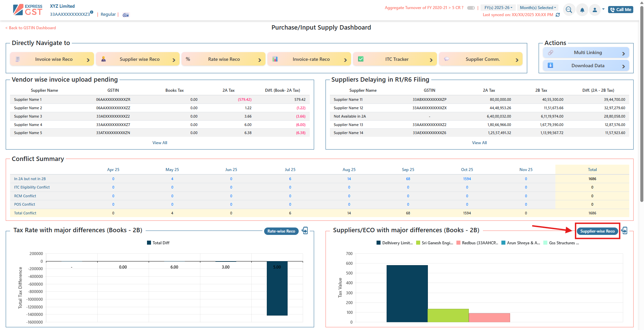This screenshot has height=330, width=644.
Task: Go back to GSTIN Dashboard
Action: click(31, 28)
